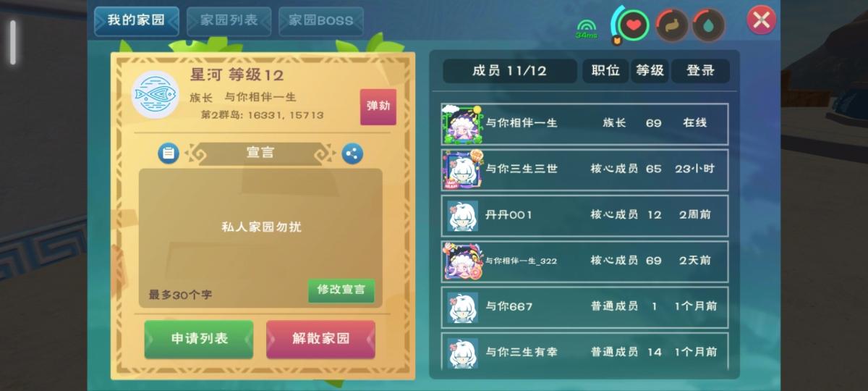
Task: Sort members by 等级
Action: [650, 70]
